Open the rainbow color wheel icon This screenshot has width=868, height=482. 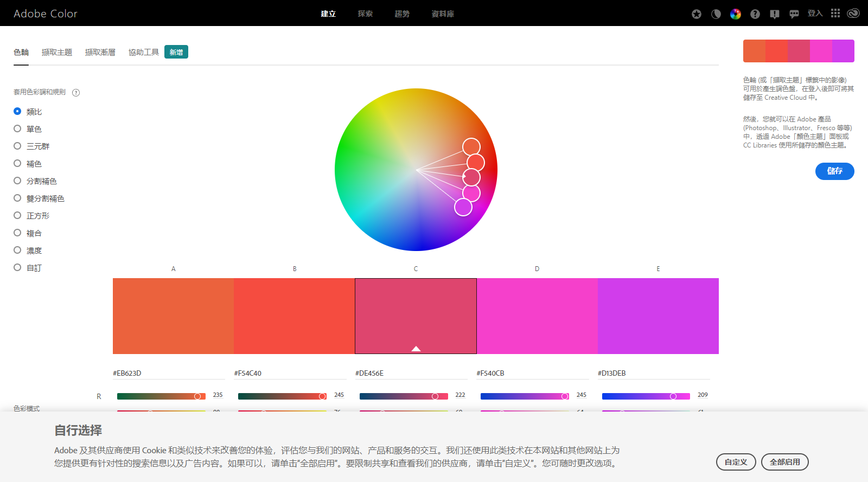[736, 14]
